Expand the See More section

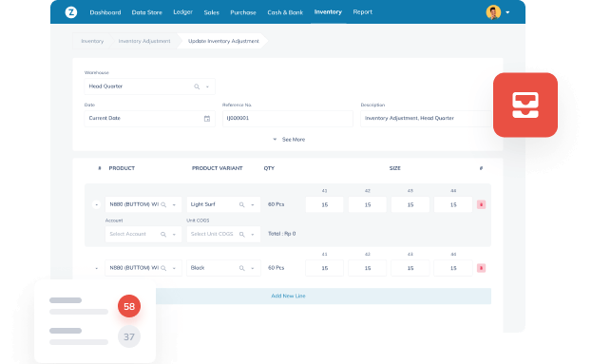click(x=289, y=140)
